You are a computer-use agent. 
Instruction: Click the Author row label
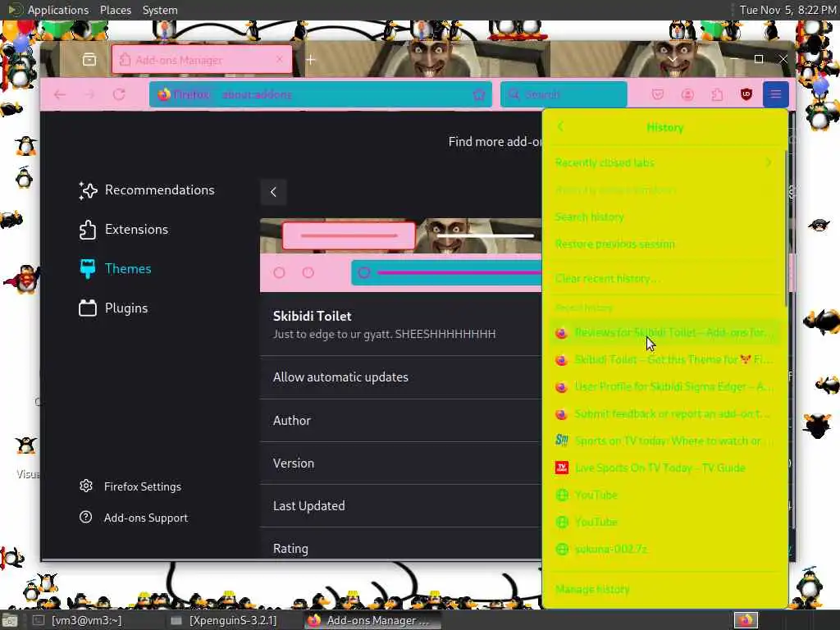pyautogui.click(x=292, y=421)
